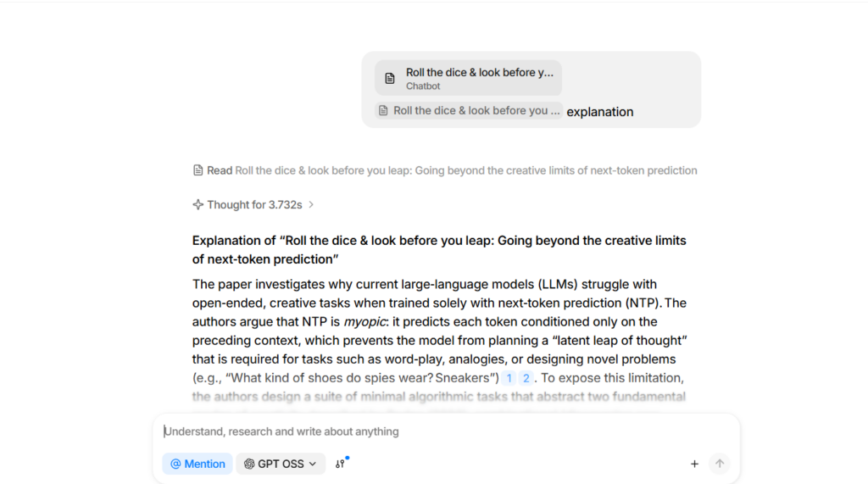Open citation reference 2
868x484 pixels.
click(526, 378)
